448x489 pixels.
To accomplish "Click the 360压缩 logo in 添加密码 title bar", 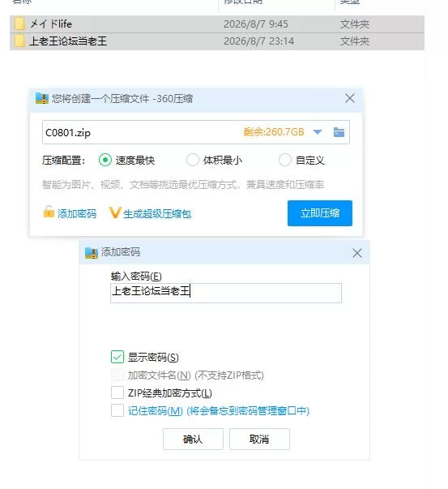I will click(92, 252).
